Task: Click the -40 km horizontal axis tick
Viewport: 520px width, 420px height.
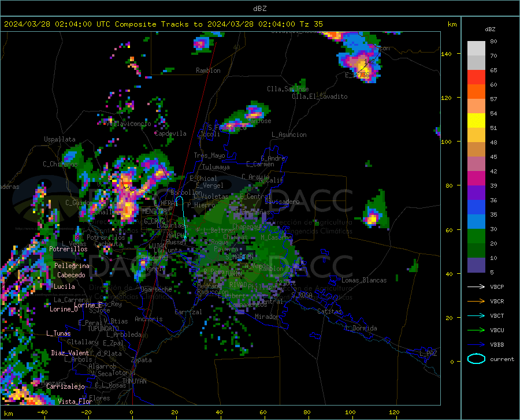Action: (42, 412)
